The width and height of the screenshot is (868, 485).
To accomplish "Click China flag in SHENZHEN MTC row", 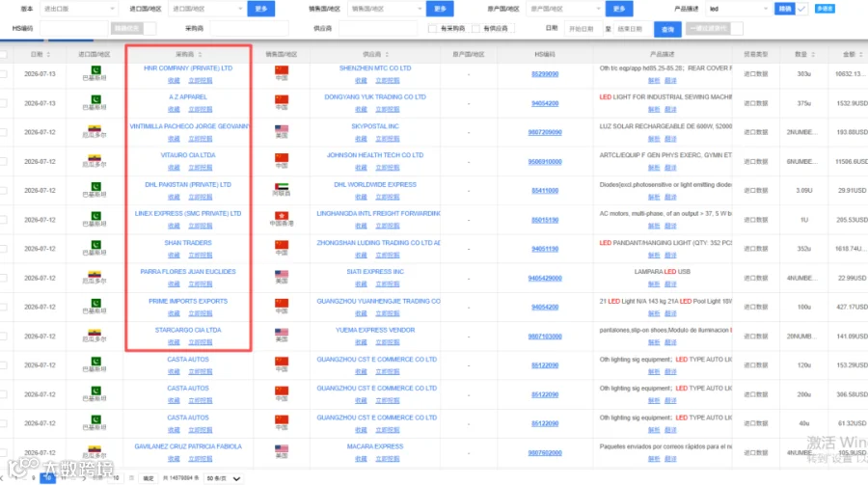I will [282, 69].
